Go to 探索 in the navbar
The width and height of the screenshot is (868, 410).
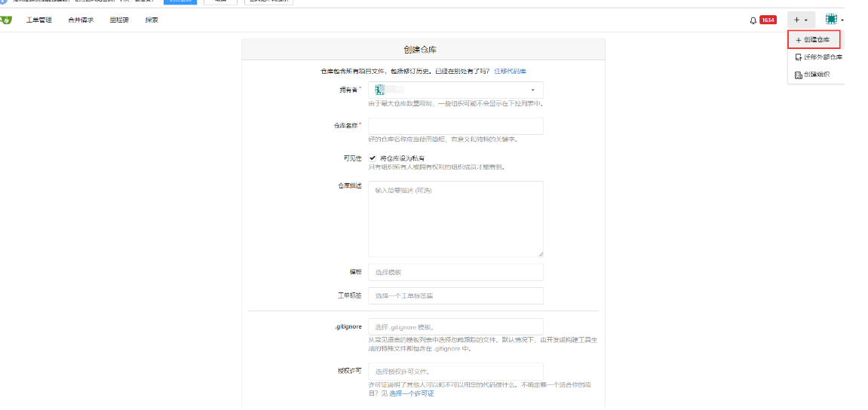click(x=152, y=20)
